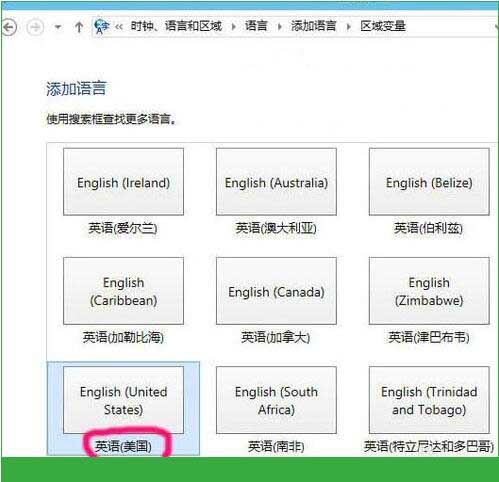Click the 添加语言 page heading
This screenshot has width=499, height=482.
(x=76, y=89)
